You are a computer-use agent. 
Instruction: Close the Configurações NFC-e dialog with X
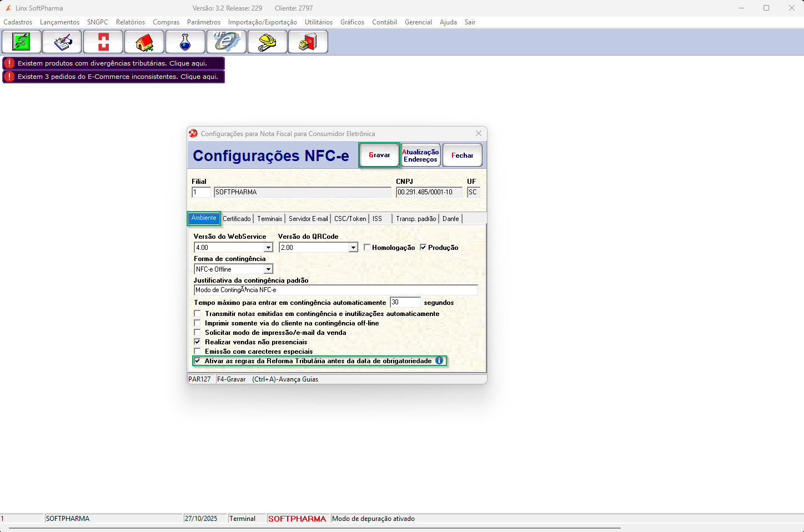click(x=479, y=133)
